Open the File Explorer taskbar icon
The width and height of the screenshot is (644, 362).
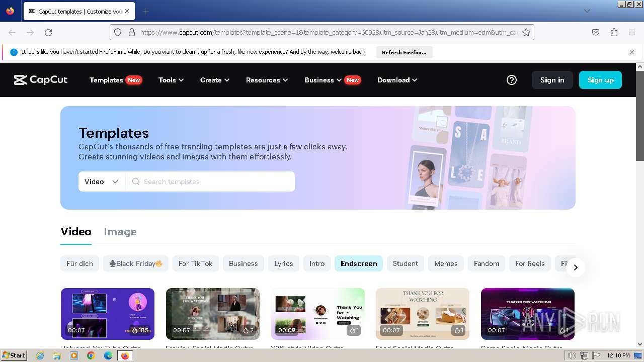coord(57,355)
